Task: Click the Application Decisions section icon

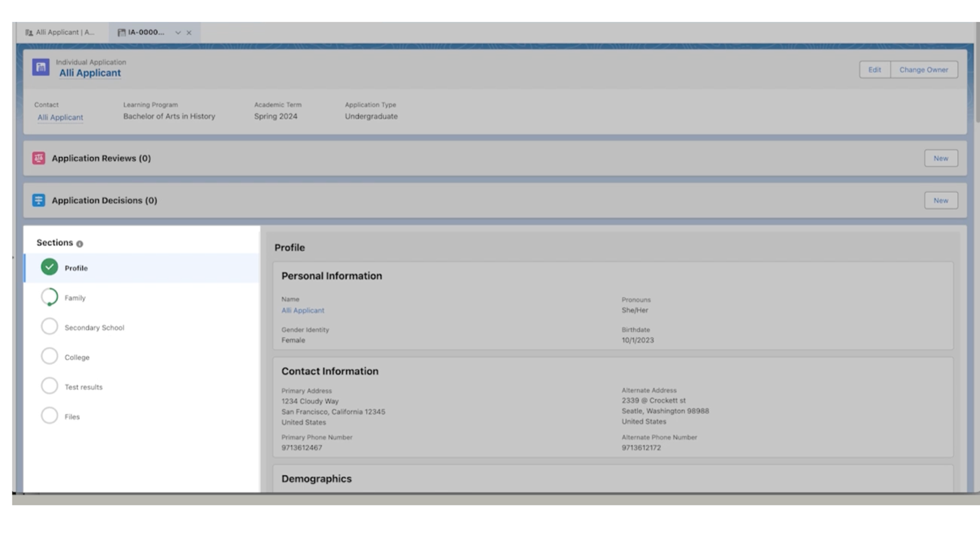Action: [39, 200]
